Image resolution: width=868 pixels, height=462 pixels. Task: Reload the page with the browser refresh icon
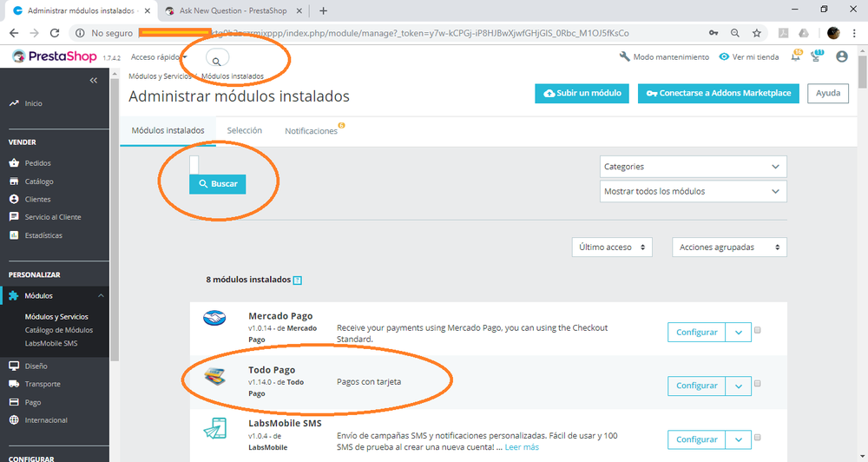(54, 33)
